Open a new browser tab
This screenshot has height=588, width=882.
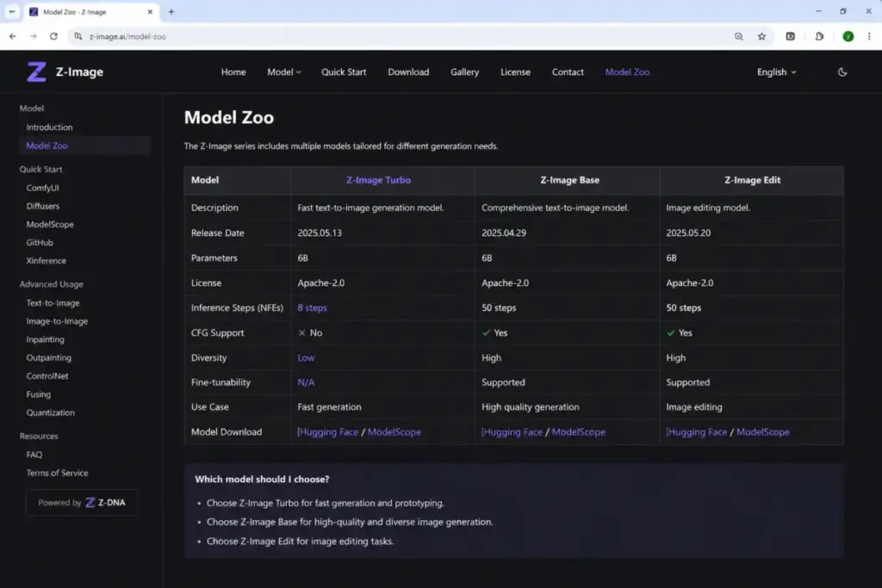coord(171,12)
